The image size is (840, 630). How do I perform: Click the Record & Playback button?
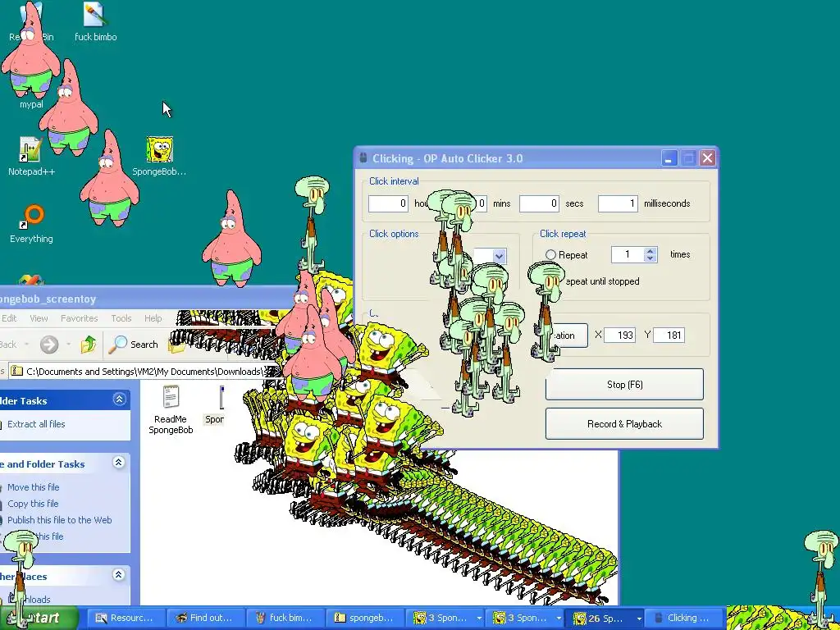point(624,424)
